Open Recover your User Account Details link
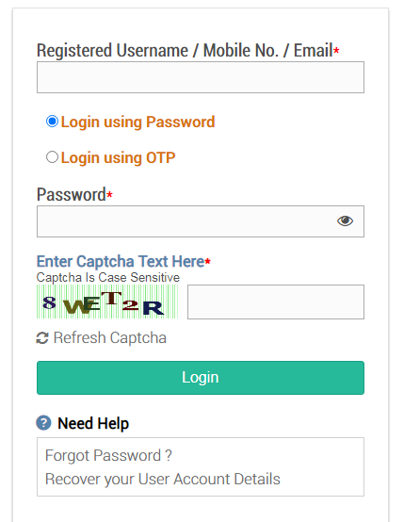 click(x=162, y=480)
